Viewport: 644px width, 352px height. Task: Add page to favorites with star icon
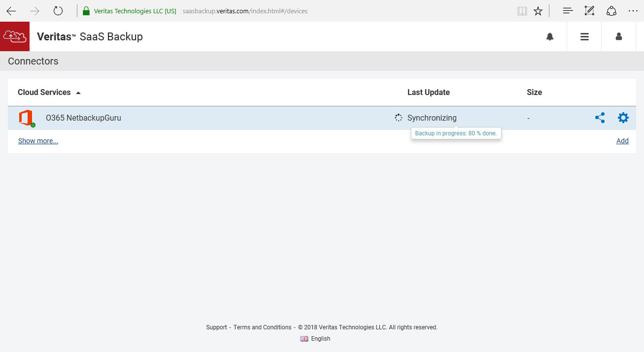tap(538, 11)
